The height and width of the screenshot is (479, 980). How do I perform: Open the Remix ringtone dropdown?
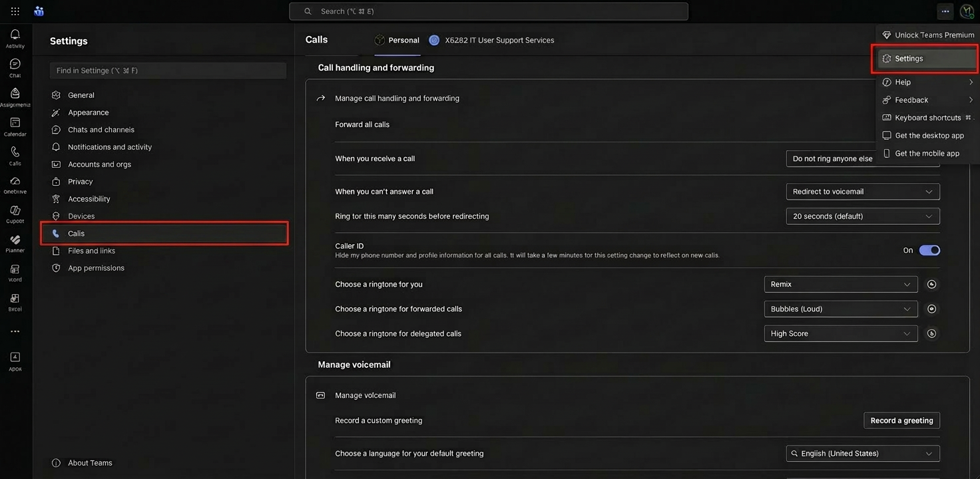(841, 284)
